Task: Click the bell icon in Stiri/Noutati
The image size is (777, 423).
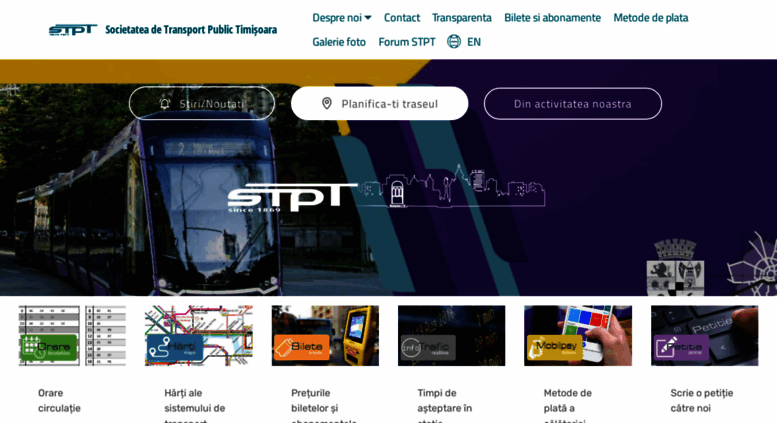Action: click(x=165, y=104)
